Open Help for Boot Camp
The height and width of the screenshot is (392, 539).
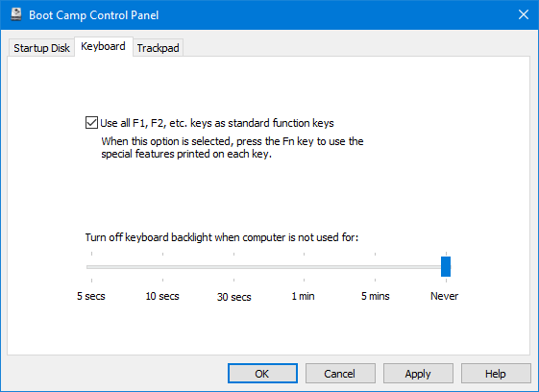pos(496,374)
